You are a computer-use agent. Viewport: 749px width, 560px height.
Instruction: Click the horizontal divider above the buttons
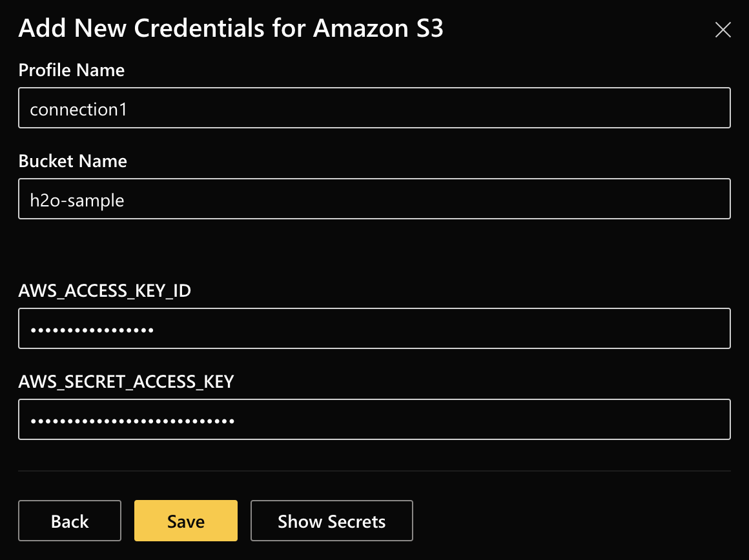[374, 471]
